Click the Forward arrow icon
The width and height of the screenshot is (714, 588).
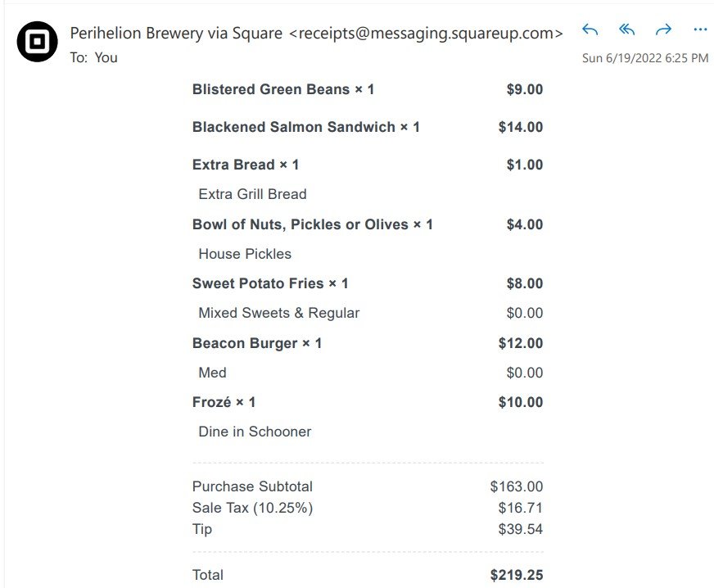[x=663, y=30]
